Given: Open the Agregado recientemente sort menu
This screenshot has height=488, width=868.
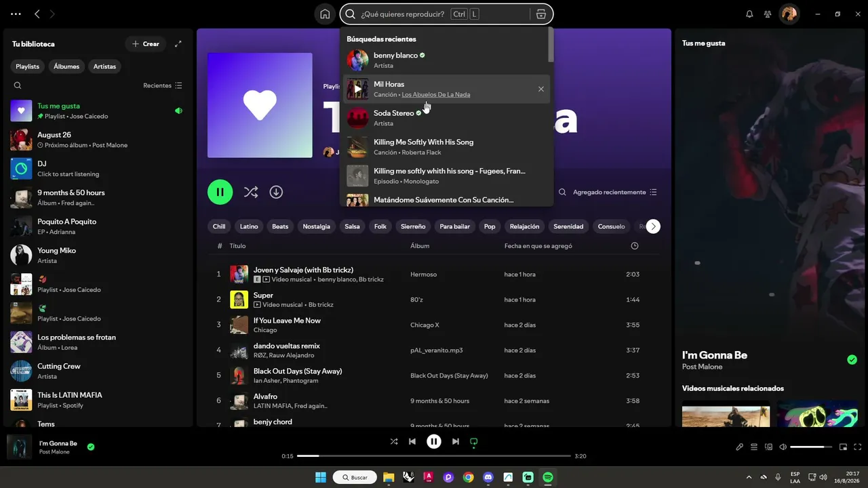Looking at the screenshot, I should coord(615,192).
